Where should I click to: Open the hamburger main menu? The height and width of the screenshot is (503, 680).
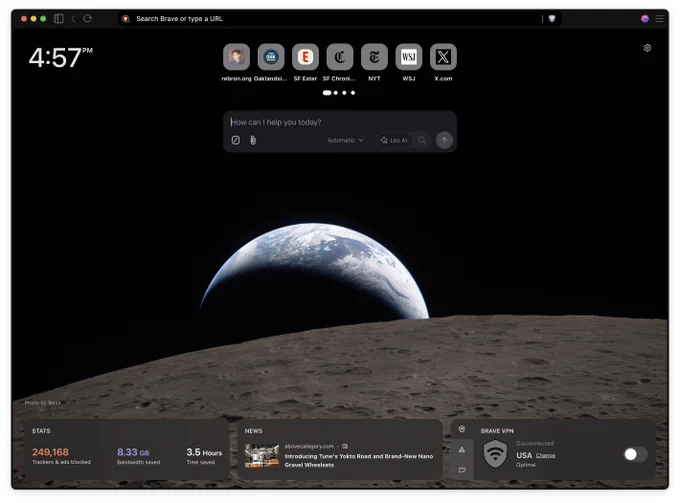(x=659, y=19)
